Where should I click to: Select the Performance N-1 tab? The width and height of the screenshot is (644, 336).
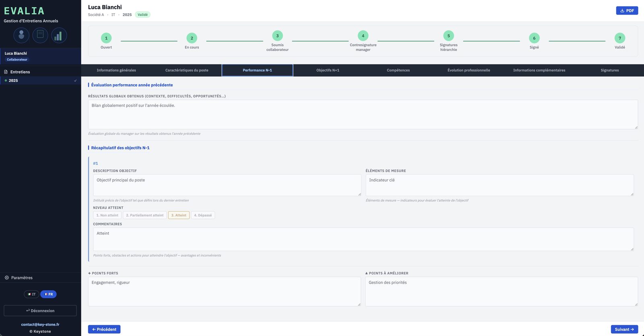coord(257,70)
